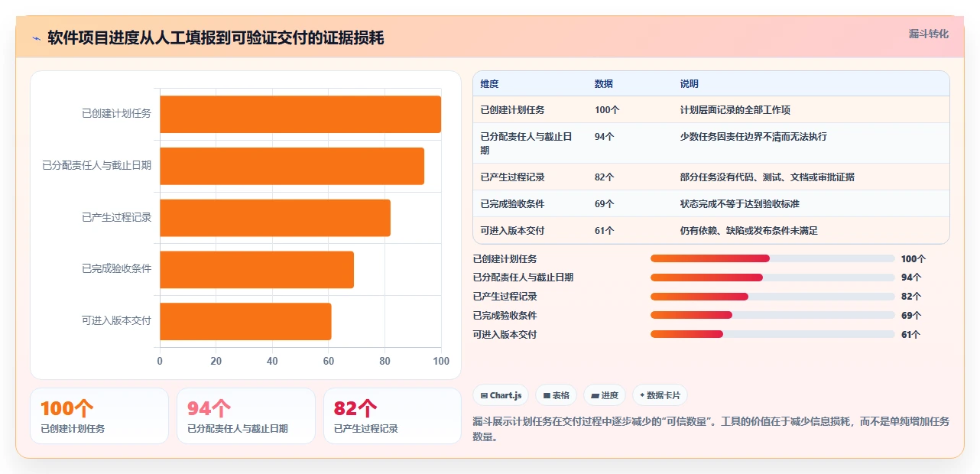Click the x-axis tick label 20
Image resolution: width=980 pixels, height=474 pixels.
(x=216, y=361)
